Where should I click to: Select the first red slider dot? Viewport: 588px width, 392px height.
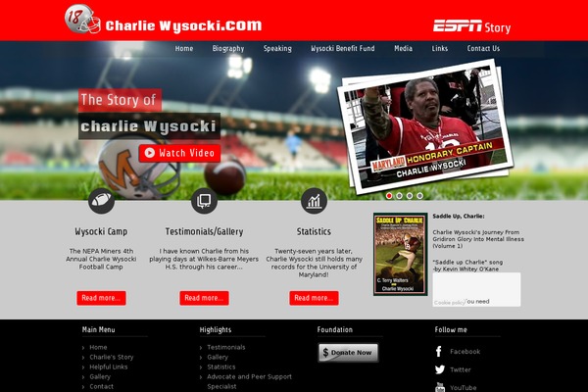point(389,195)
